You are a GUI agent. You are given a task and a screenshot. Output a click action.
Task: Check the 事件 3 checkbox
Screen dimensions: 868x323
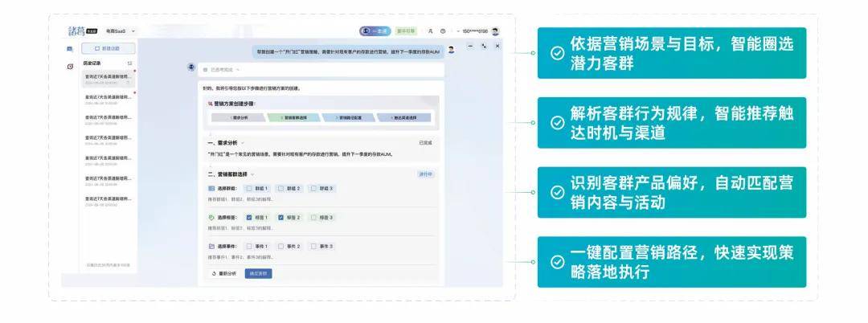pyautogui.click(x=313, y=246)
